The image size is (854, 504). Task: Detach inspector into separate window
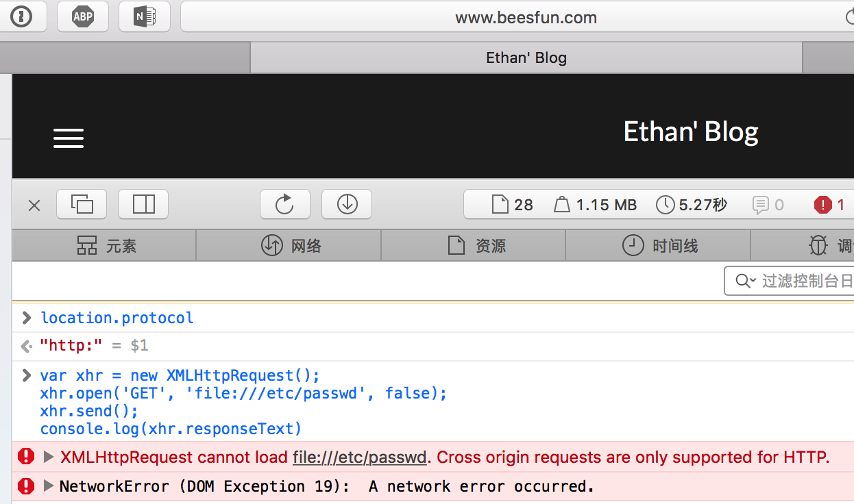[82, 204]
